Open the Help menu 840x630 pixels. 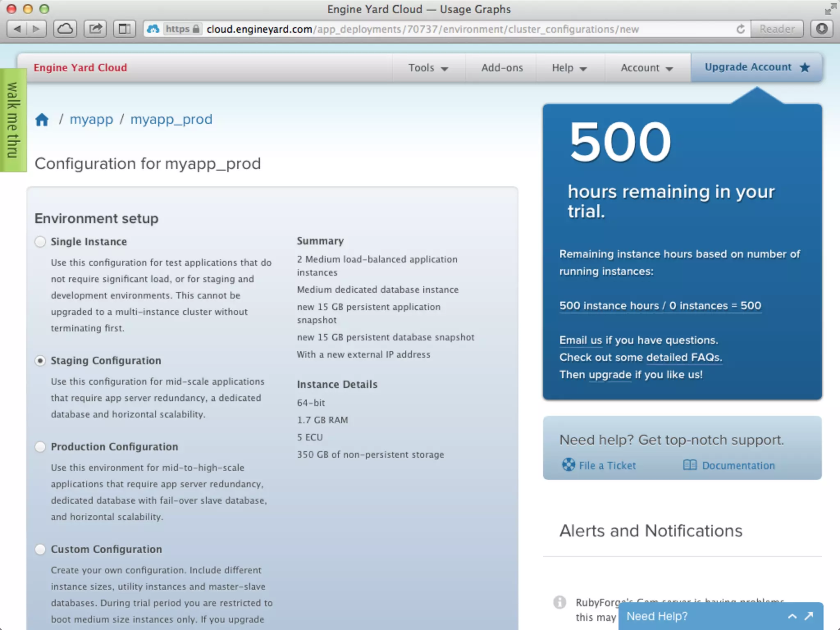click(569, 68)
